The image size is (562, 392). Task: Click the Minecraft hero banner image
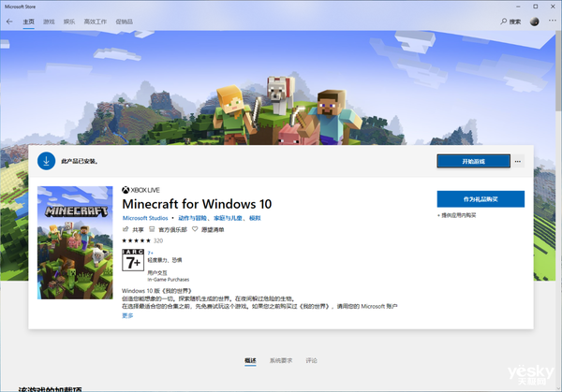(278, 88)
